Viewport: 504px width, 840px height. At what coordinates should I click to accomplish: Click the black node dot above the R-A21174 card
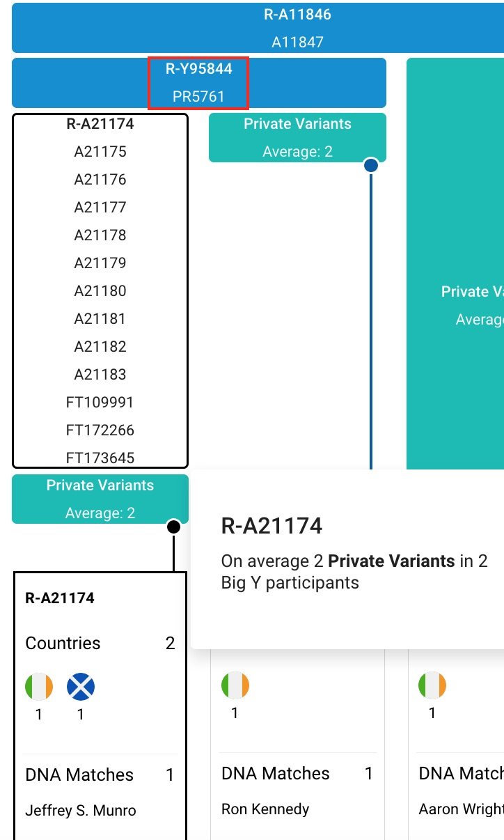click(173, 526)
